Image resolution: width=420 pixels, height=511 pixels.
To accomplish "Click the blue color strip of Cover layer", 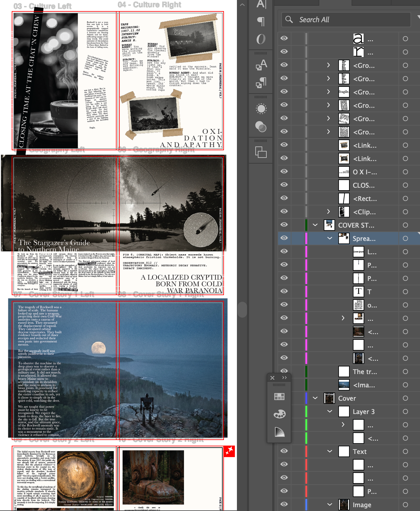I will pos(306,398).
